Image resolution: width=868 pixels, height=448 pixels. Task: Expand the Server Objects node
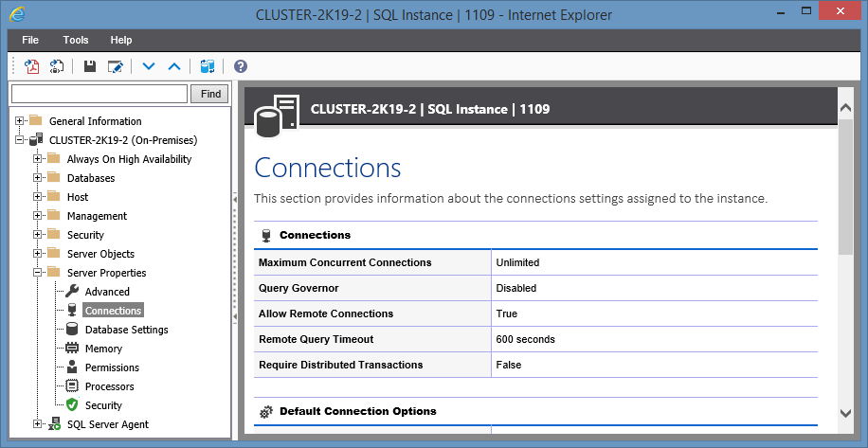[x=38, y=253]
